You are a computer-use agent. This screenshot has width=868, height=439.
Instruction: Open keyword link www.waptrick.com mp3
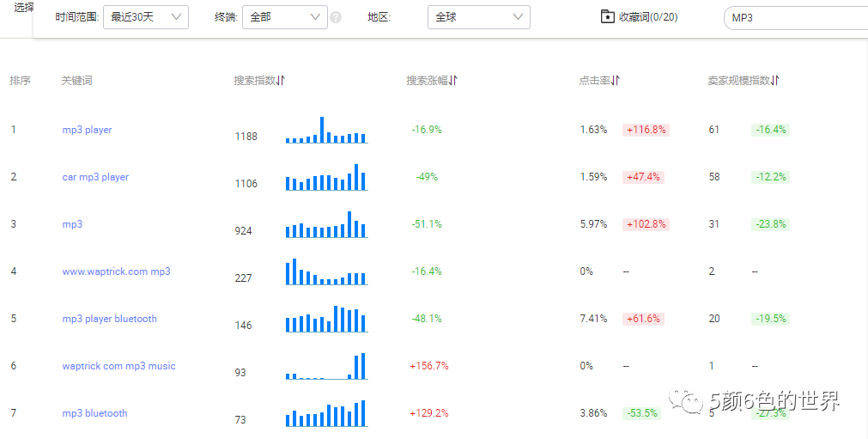[116, 271]
